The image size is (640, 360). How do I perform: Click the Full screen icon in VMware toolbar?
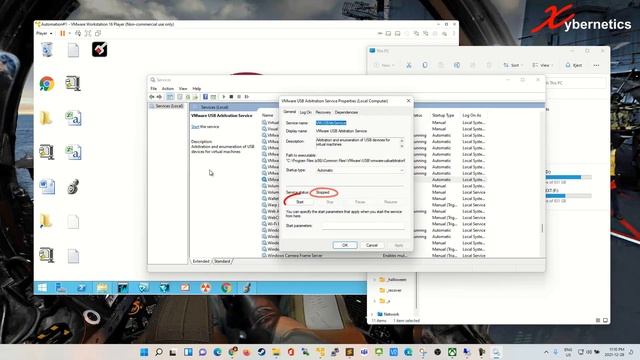[88, 33]
